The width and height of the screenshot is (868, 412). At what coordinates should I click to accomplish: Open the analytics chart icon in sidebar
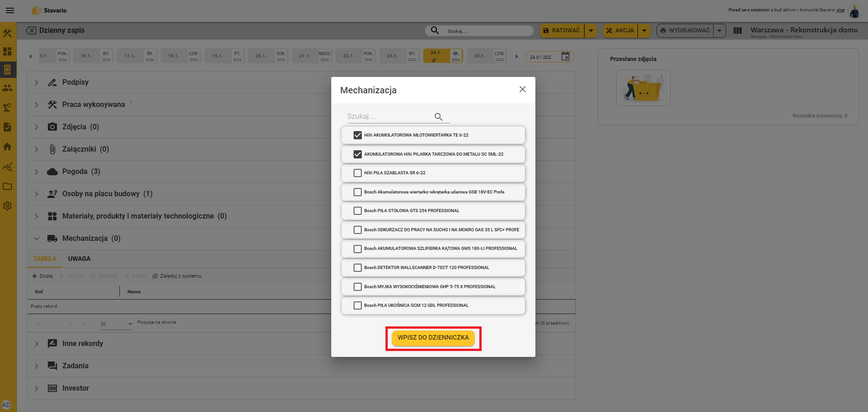coord(7,167)
